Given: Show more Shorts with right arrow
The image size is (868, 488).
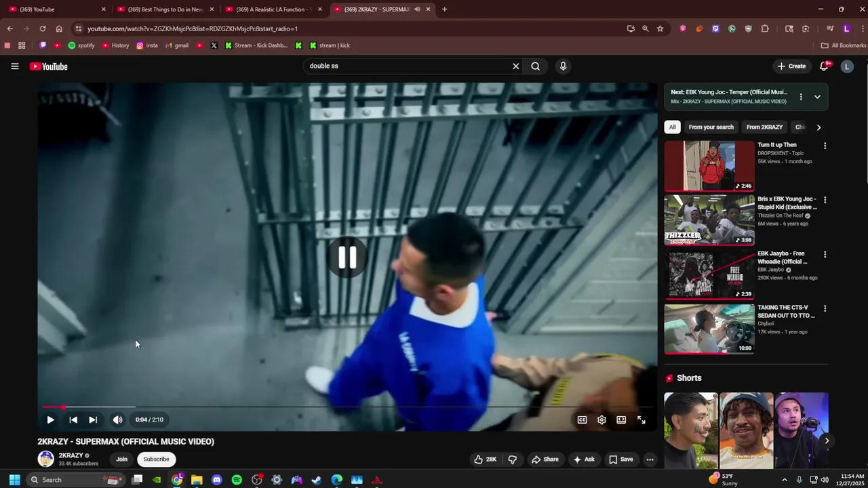Looking at the screenshot, I should click(x=826, y=441).
